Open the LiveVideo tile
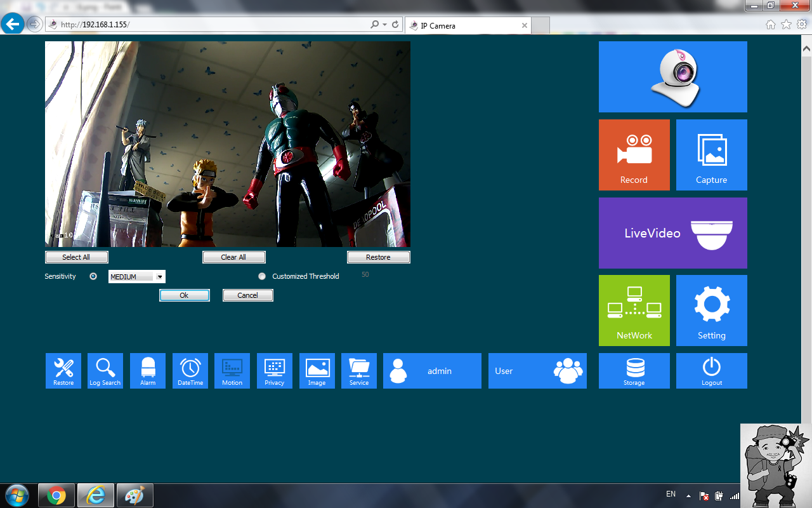Screen dimensions: 812x508 pos(673,233)
